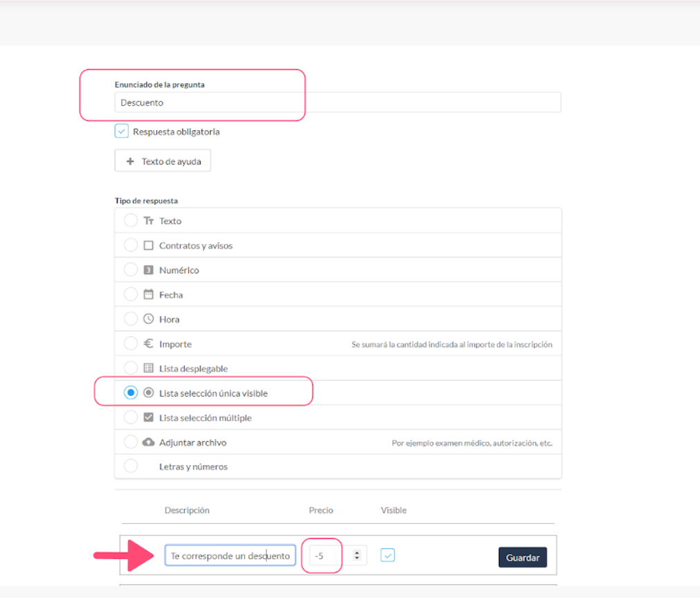This screenshot has height=598, width=700.
Task: Click the Importe euro icon
Action: pos(148,343)
